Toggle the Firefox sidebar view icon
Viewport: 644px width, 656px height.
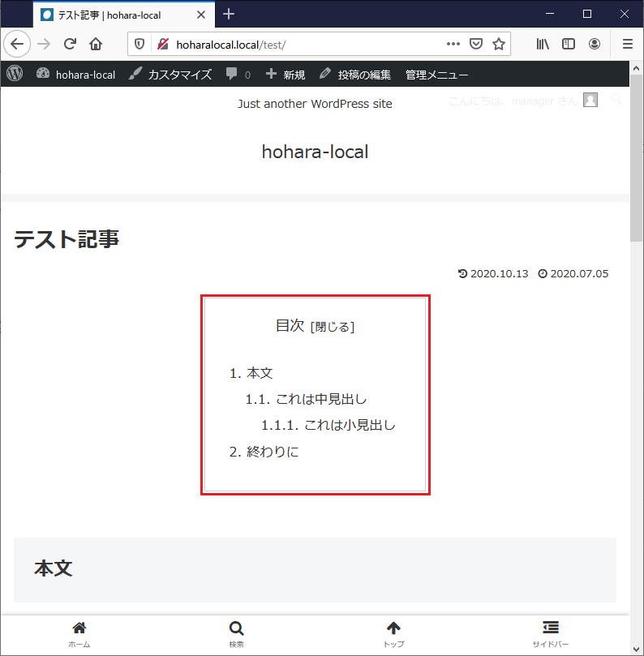tap(569, 44)
